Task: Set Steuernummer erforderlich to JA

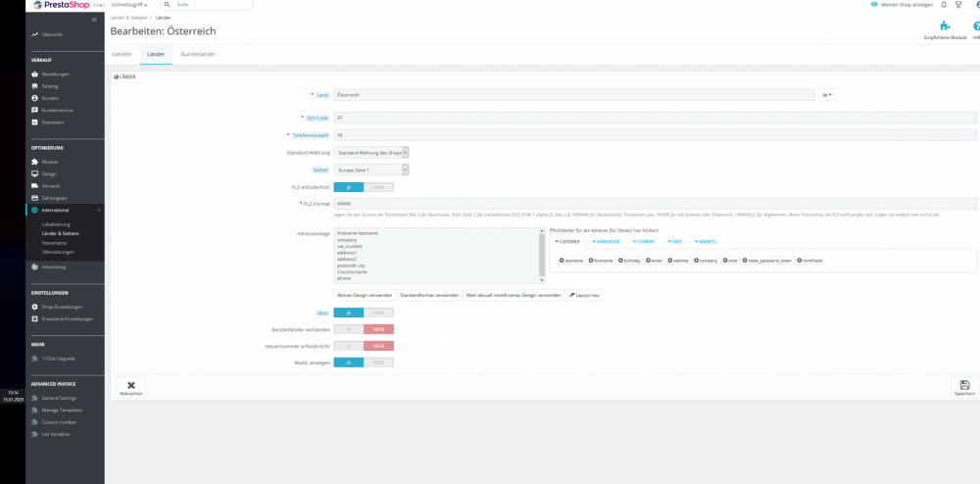Action: click(x=349, y=346)
